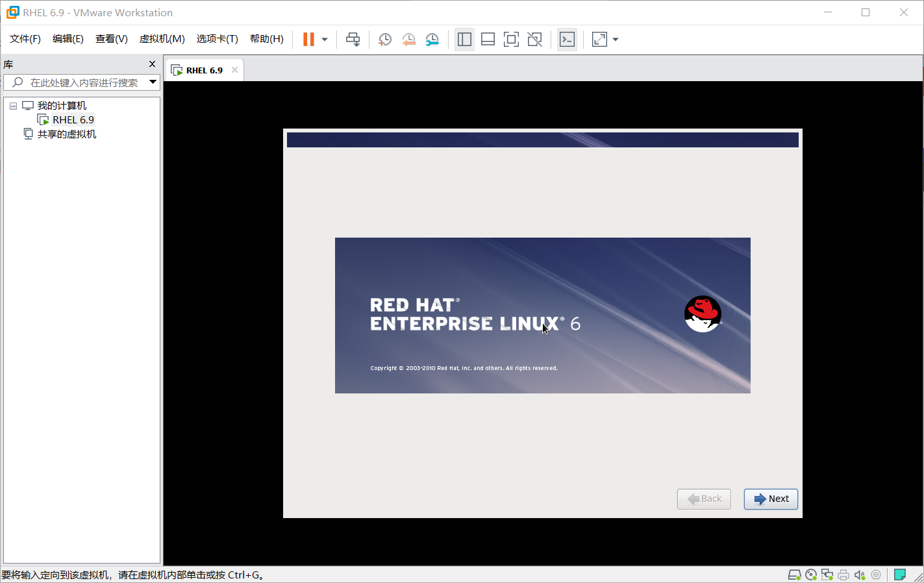
Task: Toggle the library sidebar view icon
Action: pos(464,40)
